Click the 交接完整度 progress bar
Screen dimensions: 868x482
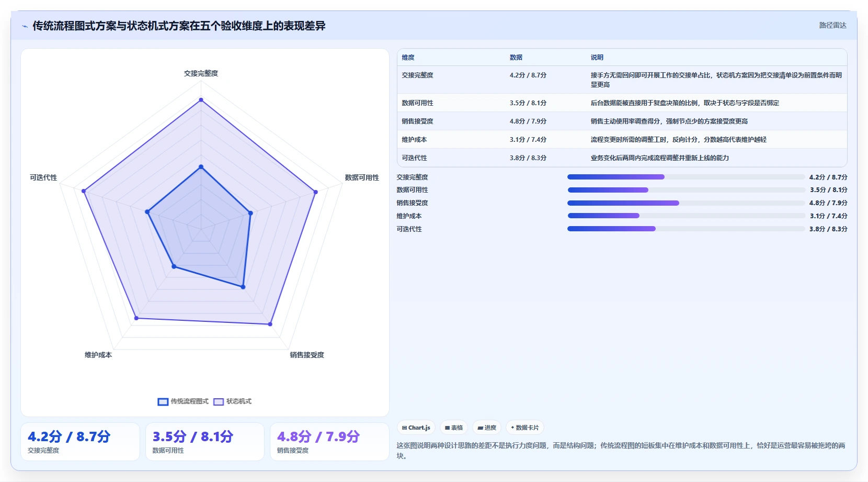click(686, 177)
